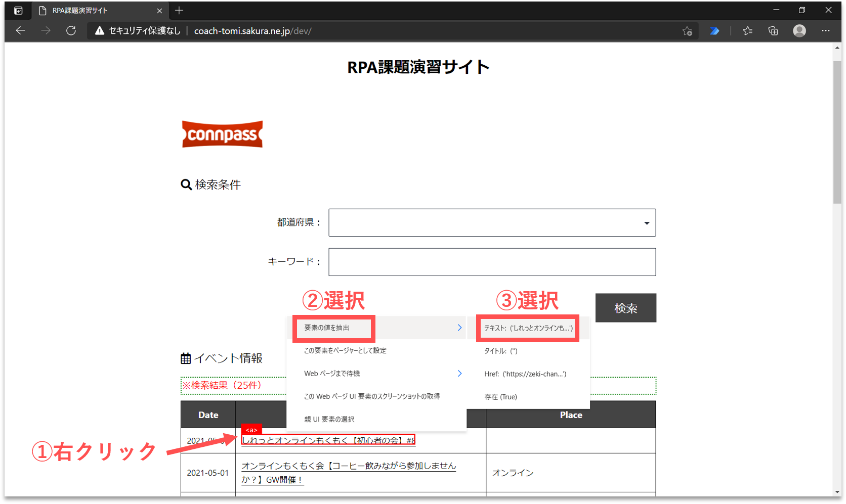
Task: Reload the page with refresh icon
Action: (x=71, y=31)
